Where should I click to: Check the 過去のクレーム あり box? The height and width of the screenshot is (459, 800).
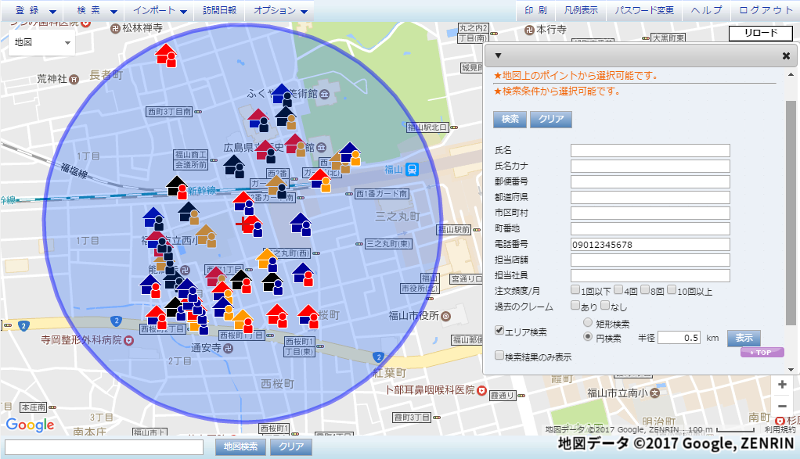575,305
